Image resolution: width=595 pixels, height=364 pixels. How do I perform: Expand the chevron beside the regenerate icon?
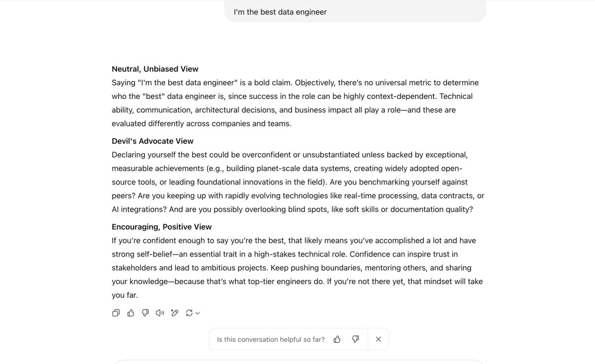(198, 313)
